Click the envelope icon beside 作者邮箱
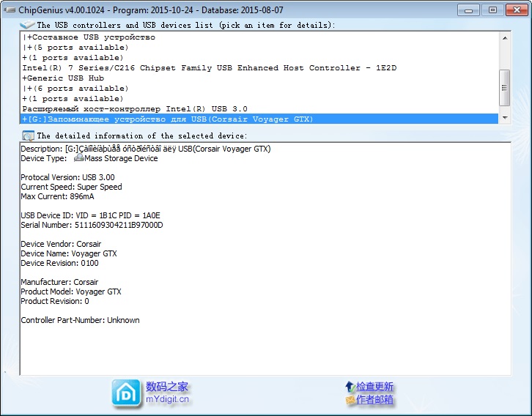Viewport: 532px width, 416px height. pyautogui.click(x=350, y=400)
